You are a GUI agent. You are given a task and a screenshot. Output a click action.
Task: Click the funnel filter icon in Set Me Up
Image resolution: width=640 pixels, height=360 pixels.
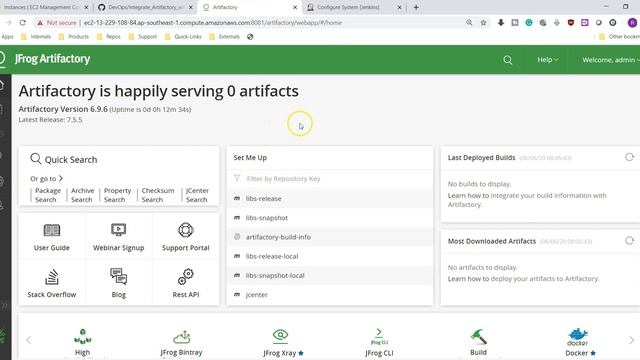[237, 178]
